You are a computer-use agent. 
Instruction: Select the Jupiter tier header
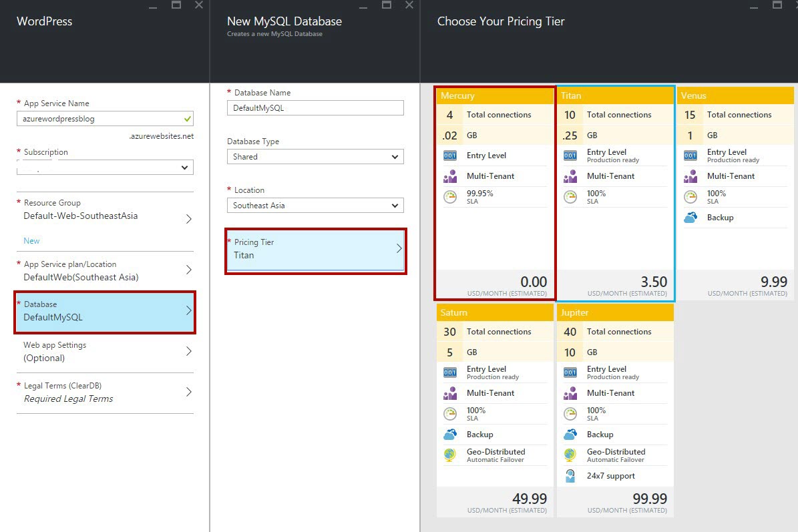pyautogui.click(x=615, y=312)
